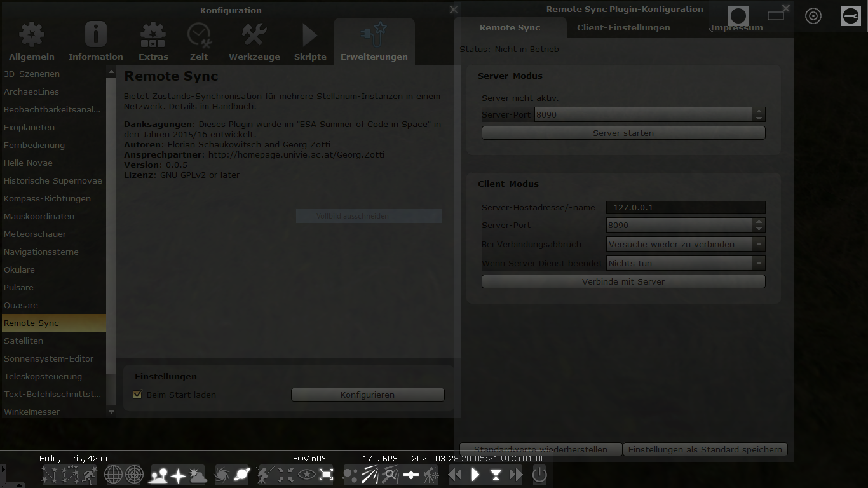
Task: Click 'Verbinde mit Server' button
Action: [x=623, y=281]
